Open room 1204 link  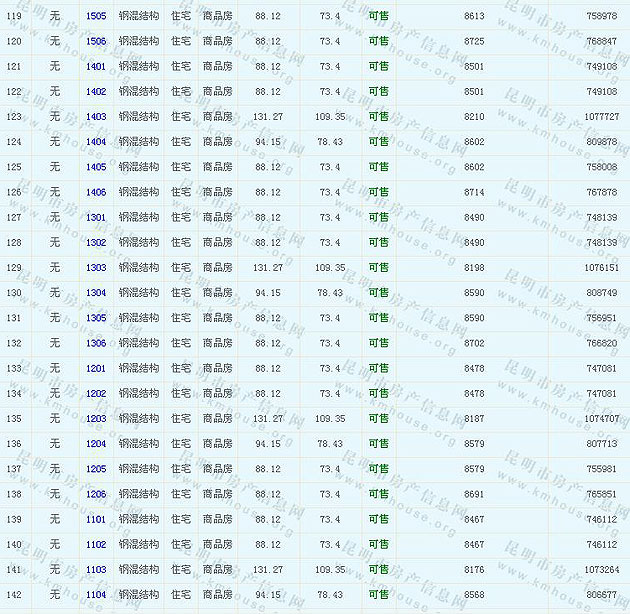click(96, 444)
